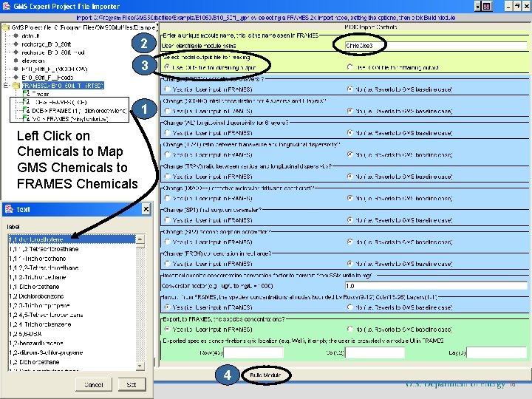Viewport: 532px width, 399px height.
Task: Collapse the FRAMES2x B10_50ft tree node
Action: click(6, 86)
